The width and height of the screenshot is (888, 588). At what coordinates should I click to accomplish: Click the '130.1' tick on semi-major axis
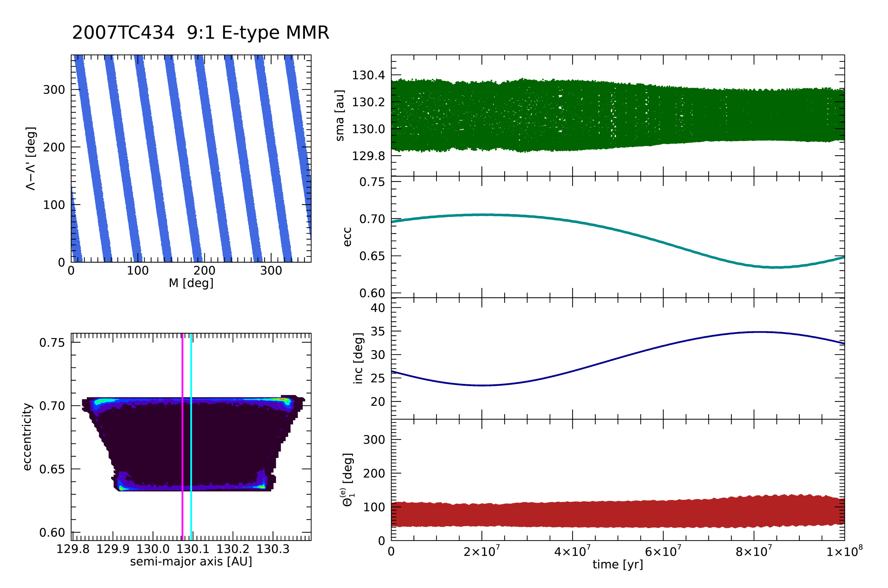[193, 549]
